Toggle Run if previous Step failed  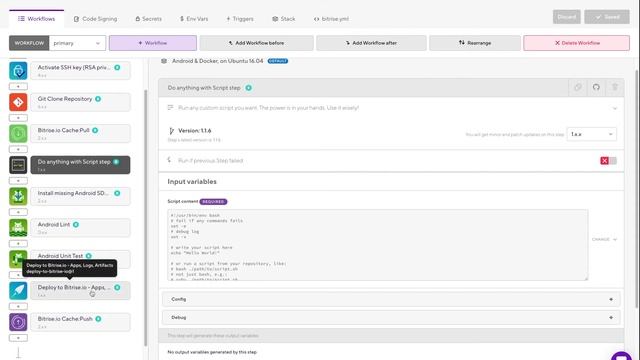tap(608, 161)
